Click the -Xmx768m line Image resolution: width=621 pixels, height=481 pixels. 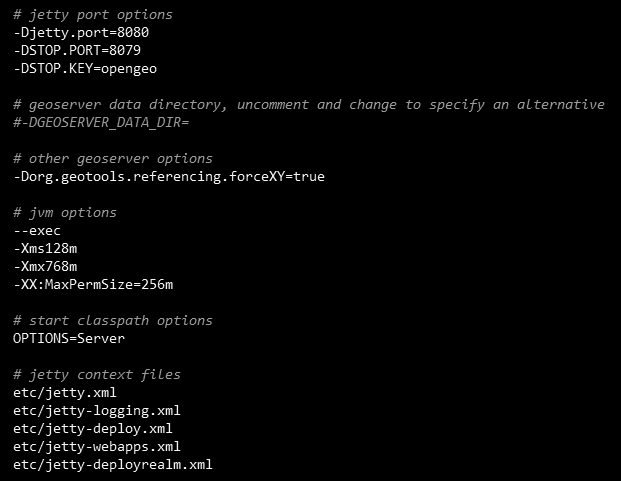tap(45, 267)
